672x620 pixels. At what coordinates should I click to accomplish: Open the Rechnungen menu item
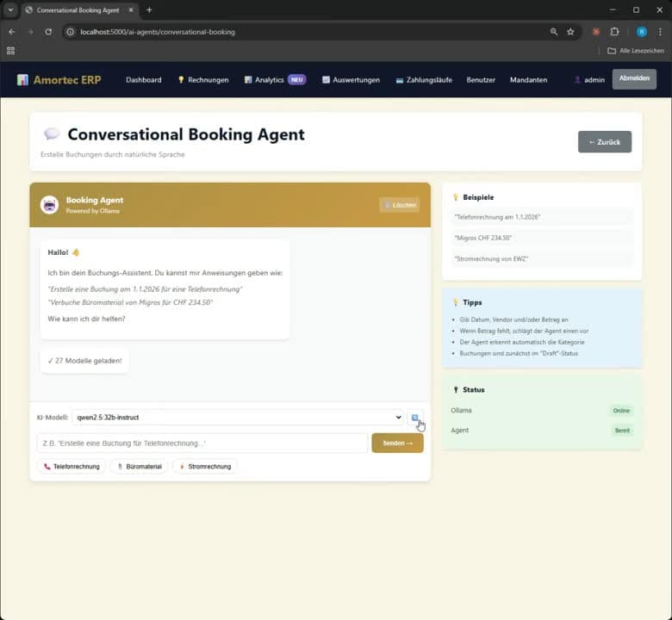pyautogui.click(x=203, y=80)
